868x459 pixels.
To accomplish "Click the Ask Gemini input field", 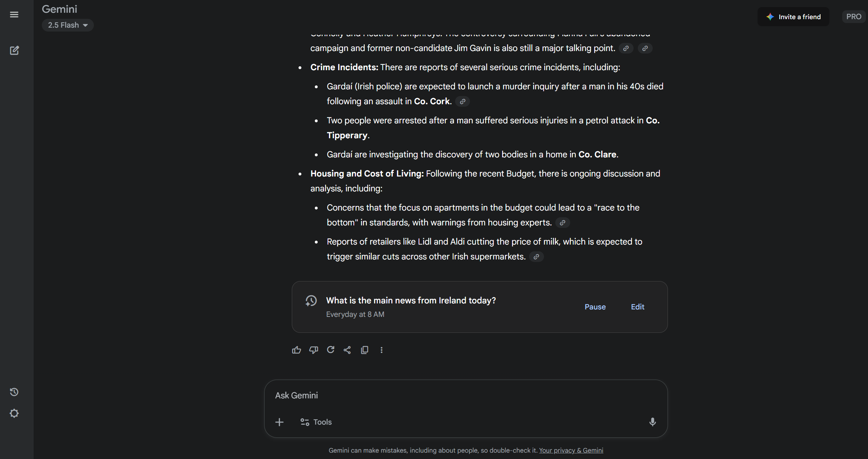I will point(460,396).
